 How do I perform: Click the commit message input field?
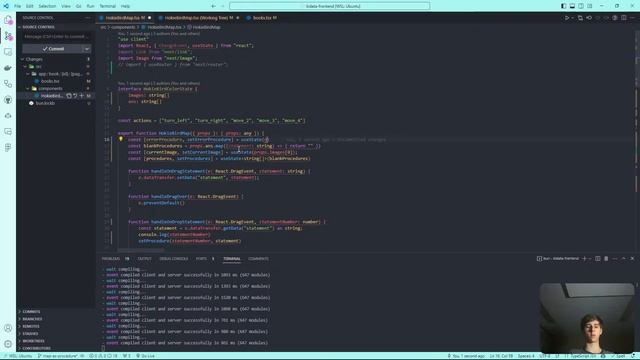pyautogui.click(x=56, y=37)
